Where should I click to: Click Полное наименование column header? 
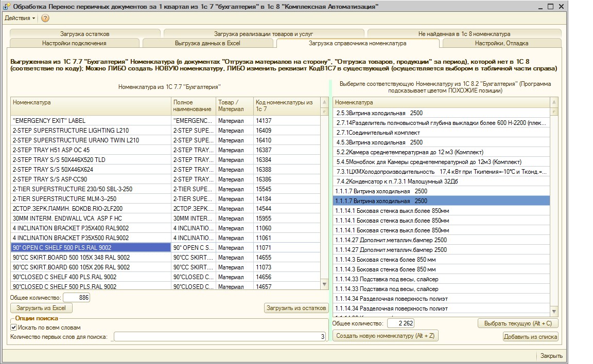[x=193, y=106]
